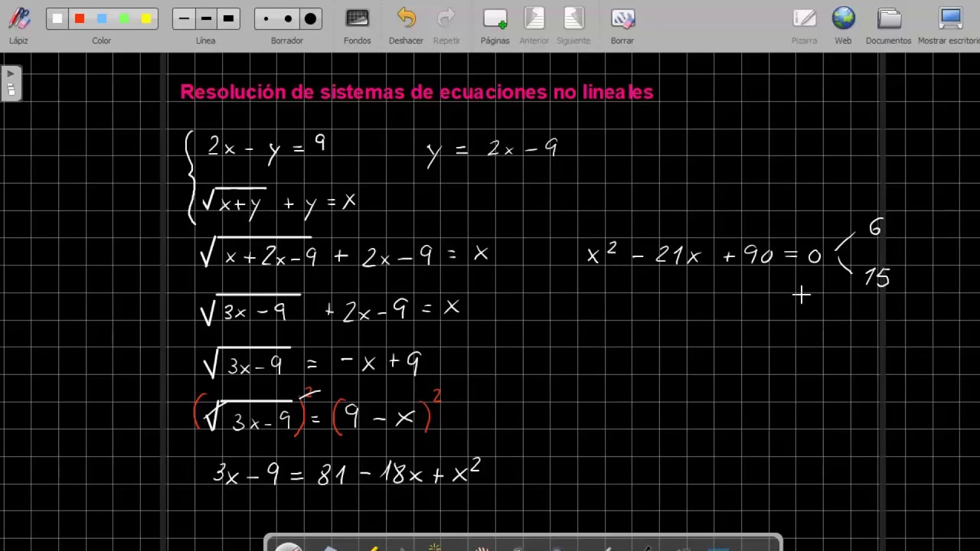This screenshot has width=980, height=551.
Task: Select the thinnest line width
Action: (184, 18)
